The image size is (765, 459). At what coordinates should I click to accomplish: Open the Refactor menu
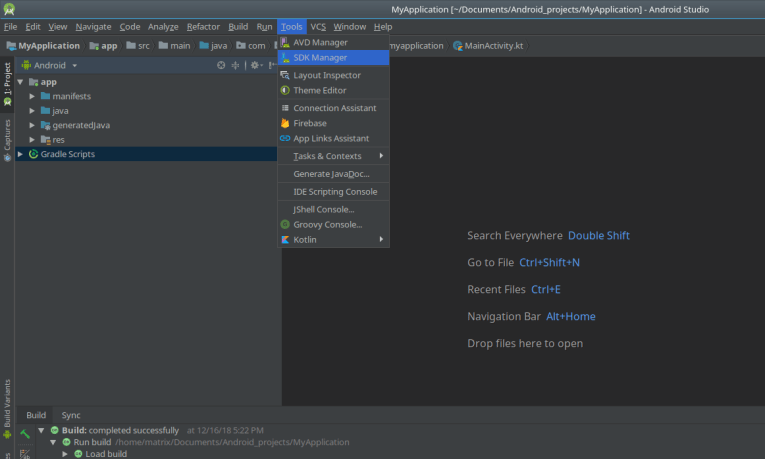click(203, 26)
